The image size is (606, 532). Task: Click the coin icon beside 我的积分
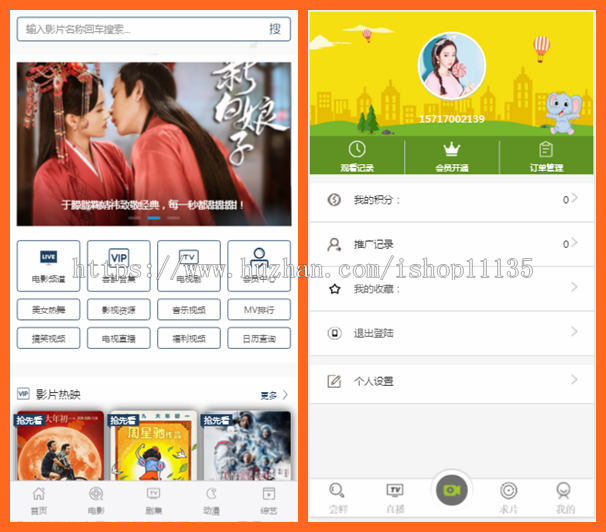(x=334, y=200)
